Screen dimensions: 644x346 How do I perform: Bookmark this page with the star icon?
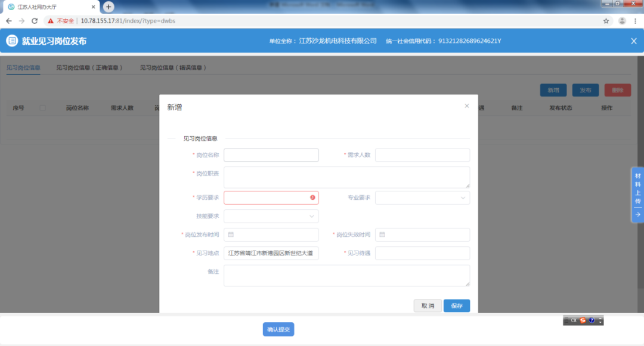point(606,21)
